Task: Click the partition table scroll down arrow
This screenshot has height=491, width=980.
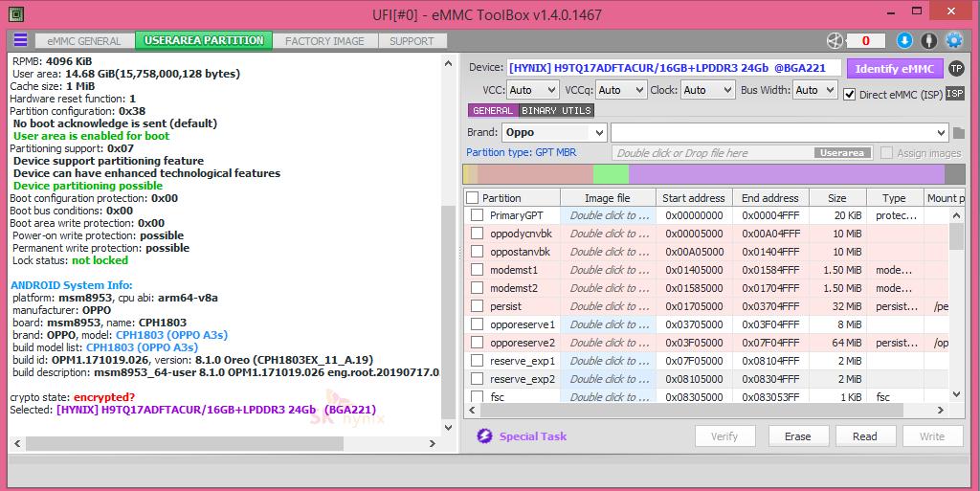Action: 956,394
